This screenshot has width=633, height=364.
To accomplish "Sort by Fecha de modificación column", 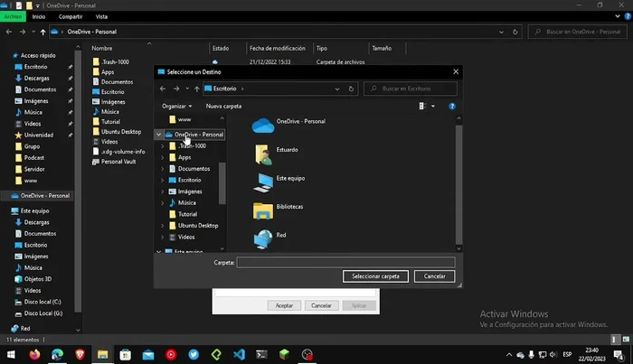I will (x=278, y=49).
